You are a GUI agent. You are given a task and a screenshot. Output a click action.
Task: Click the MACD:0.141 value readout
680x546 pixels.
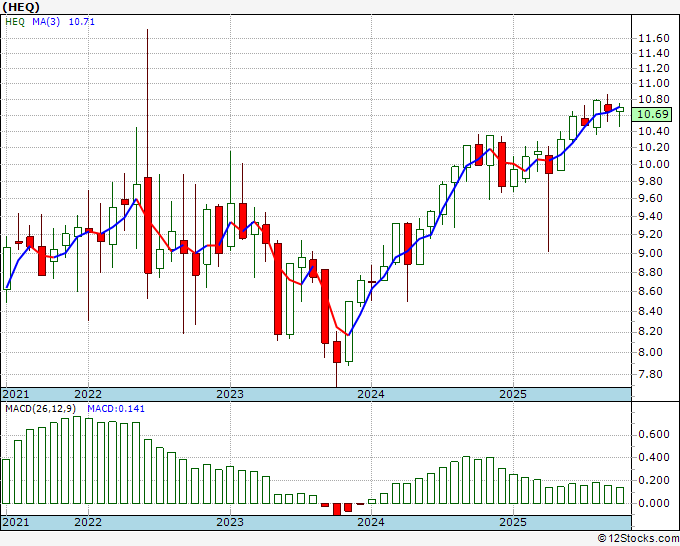tap(116, 409)
